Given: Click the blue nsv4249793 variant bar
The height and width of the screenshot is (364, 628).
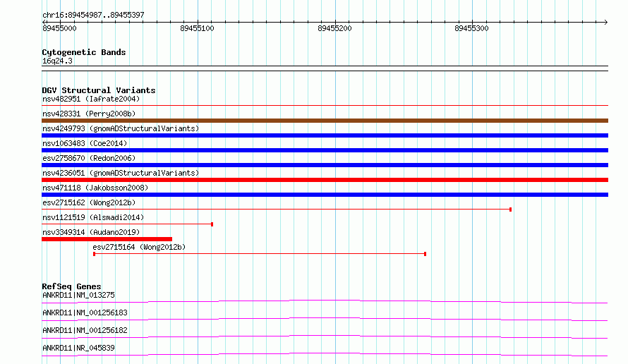Looking at the screenshot, I should (325, 135).
